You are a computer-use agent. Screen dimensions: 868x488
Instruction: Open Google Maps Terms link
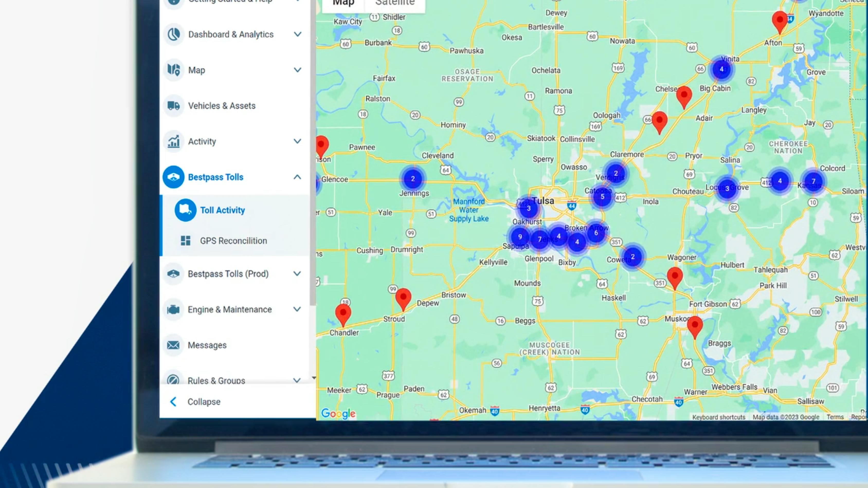[835, 417]
